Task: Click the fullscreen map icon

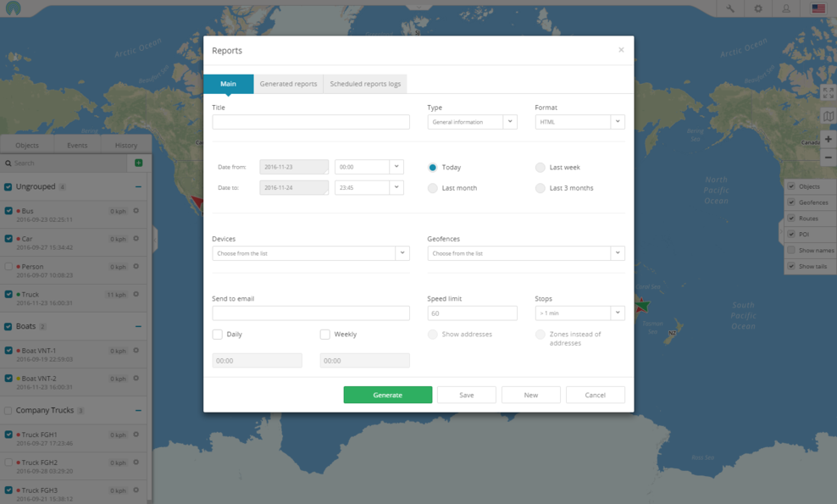Action: click(x=828, y=93)
